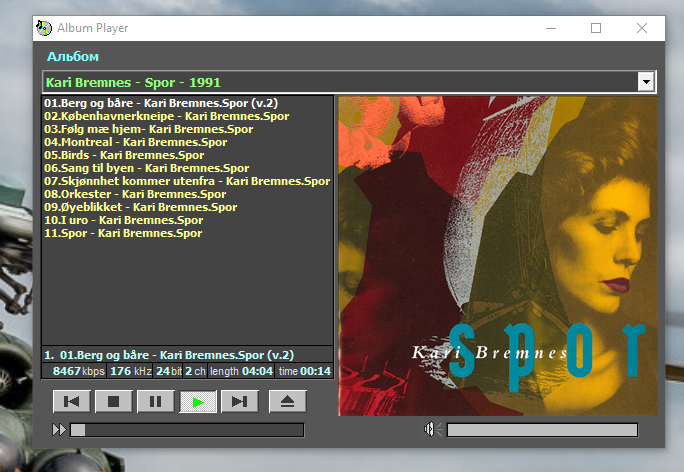Click the now-playing track title line
Screen dimensions: 684x472
(187, 355)
